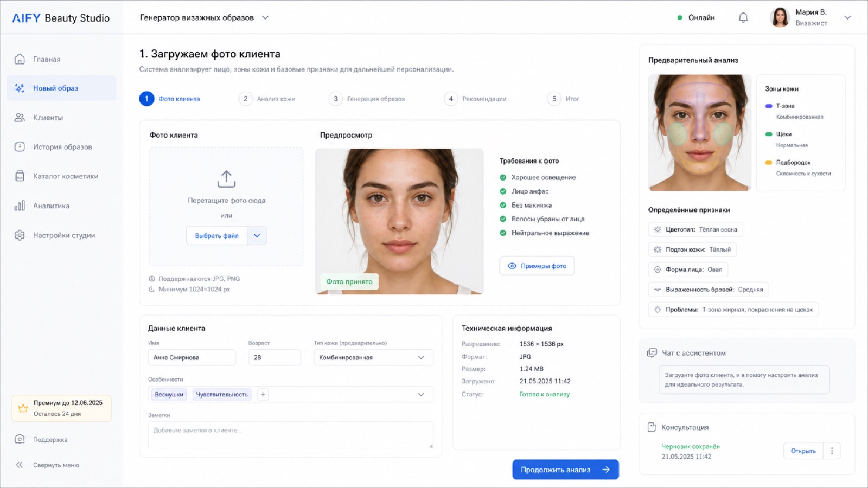Click the Веснушки tag
868x488 pixels.
pos(169,394)
